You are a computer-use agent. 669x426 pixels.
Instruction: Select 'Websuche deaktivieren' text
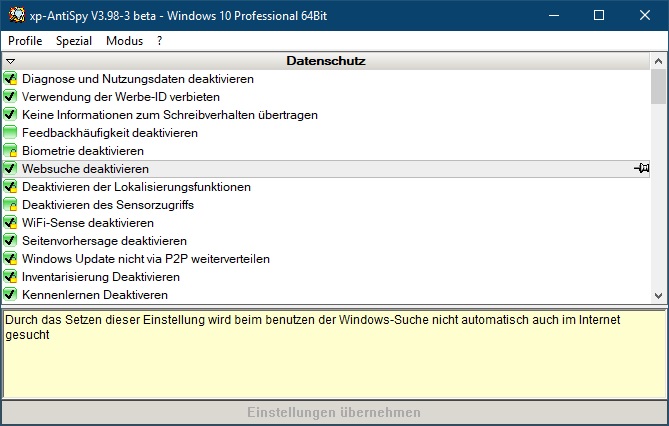coord(85,169)
